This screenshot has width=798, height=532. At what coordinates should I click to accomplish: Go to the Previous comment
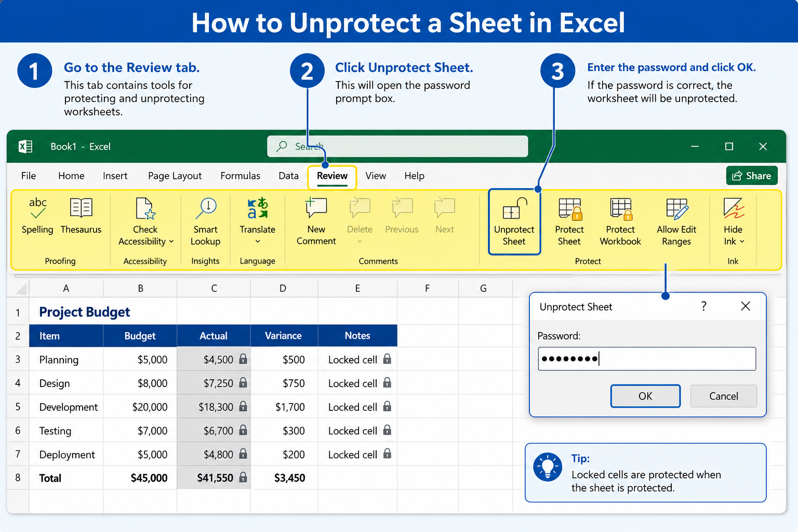[x=402, y=216]
